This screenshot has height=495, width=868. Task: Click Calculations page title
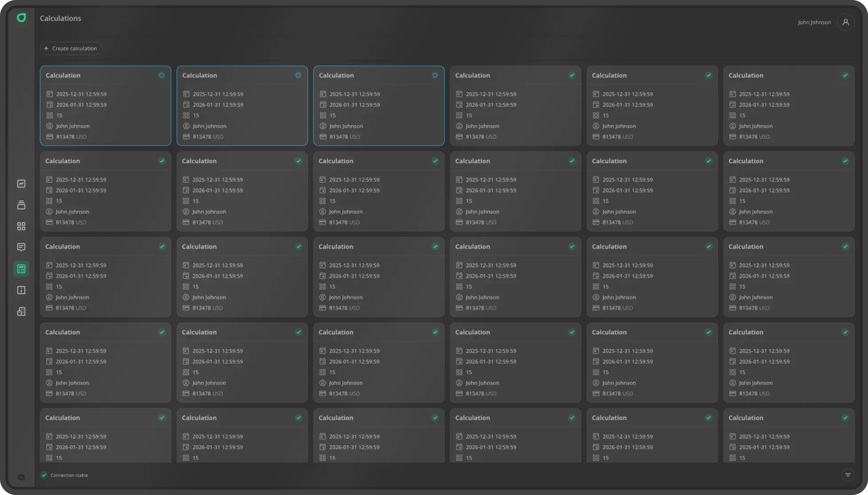[x=60, y=18]
